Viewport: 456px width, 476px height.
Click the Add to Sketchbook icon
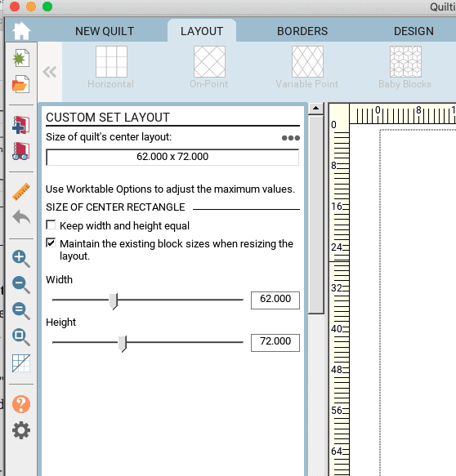click(21, 125)
